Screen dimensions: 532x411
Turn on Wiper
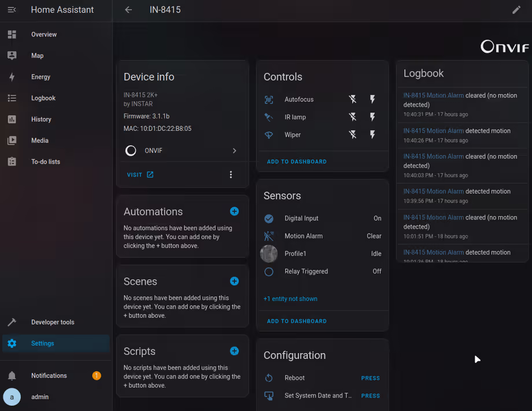click(372, 134)
